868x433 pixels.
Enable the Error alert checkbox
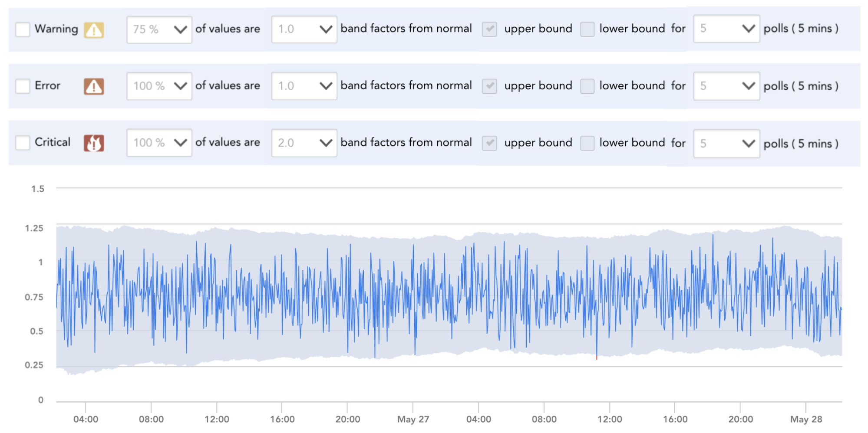pos(23,86)
